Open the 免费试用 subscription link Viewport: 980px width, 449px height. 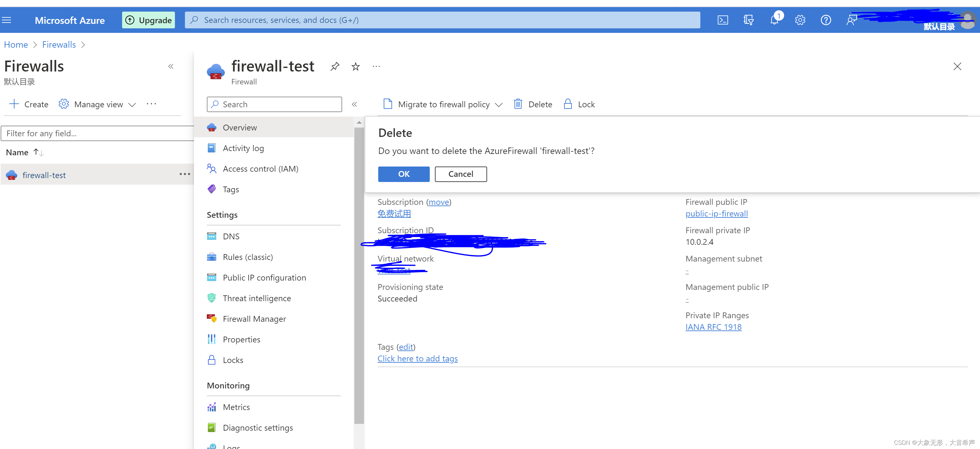(x=394, y=214)
